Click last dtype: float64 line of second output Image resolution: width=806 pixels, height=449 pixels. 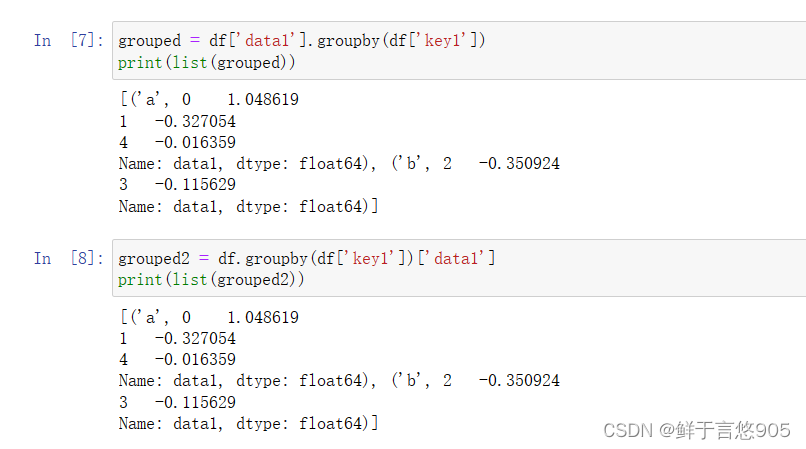(x=248, y=423)
